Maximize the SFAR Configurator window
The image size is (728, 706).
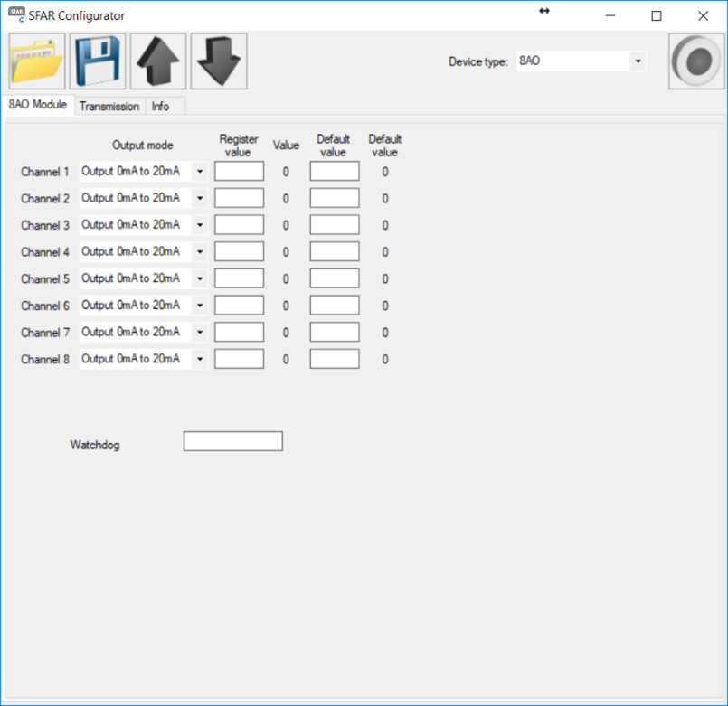pos(657,15)
